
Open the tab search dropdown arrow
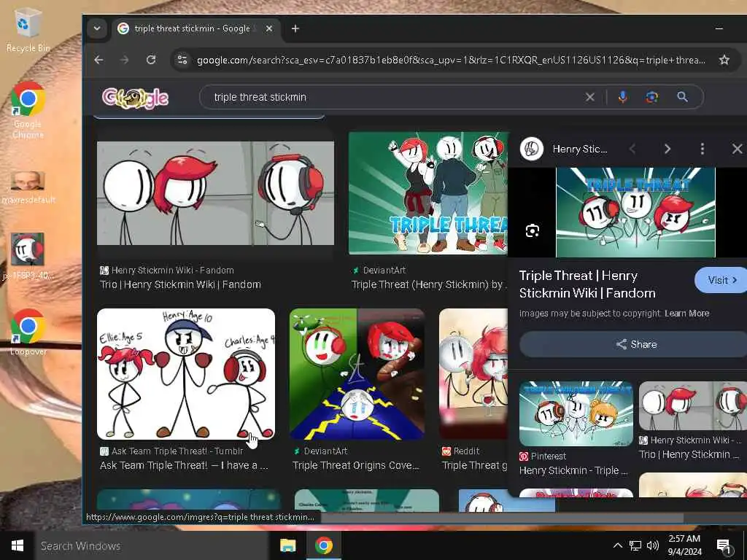[97, 28]
